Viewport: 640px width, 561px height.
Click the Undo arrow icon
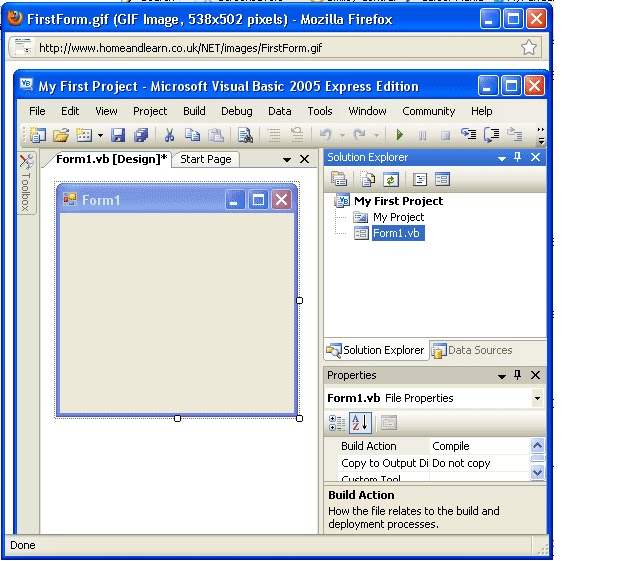[x=325, y=134]
